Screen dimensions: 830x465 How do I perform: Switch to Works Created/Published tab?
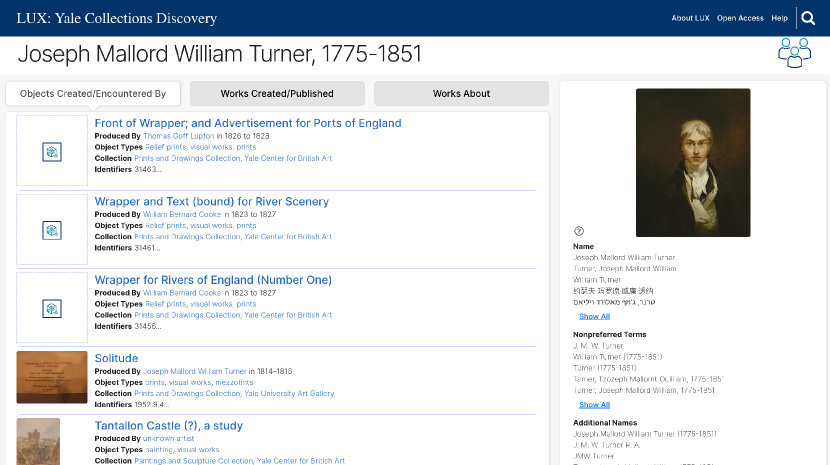(277, 94)
